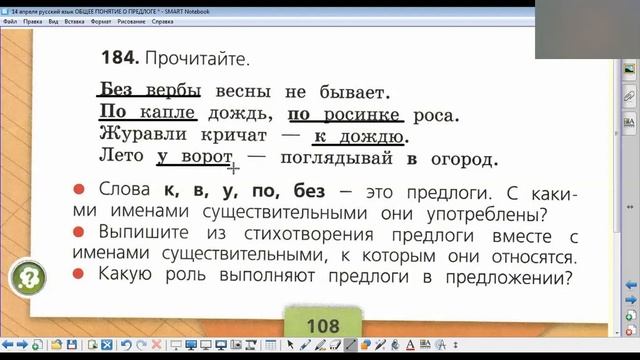Image resolution: width=640 pixels, height=360 pixels.
Task: Click the transparent background monitor icon
Action: pyautogui.click(x=206, y=345)
